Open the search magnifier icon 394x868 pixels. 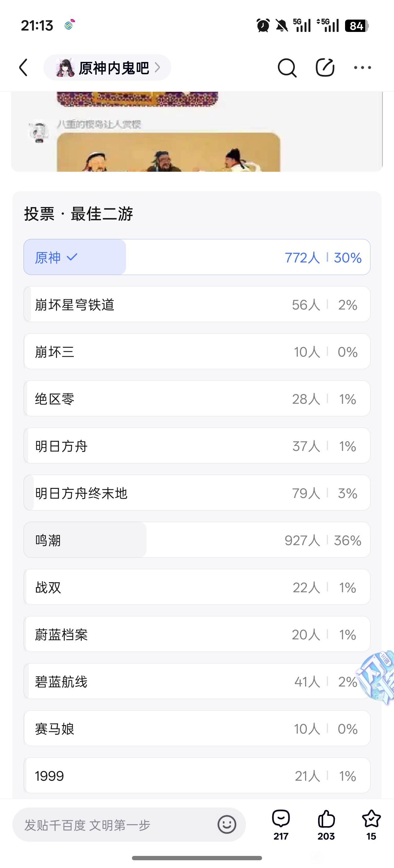tap(287, 68)
